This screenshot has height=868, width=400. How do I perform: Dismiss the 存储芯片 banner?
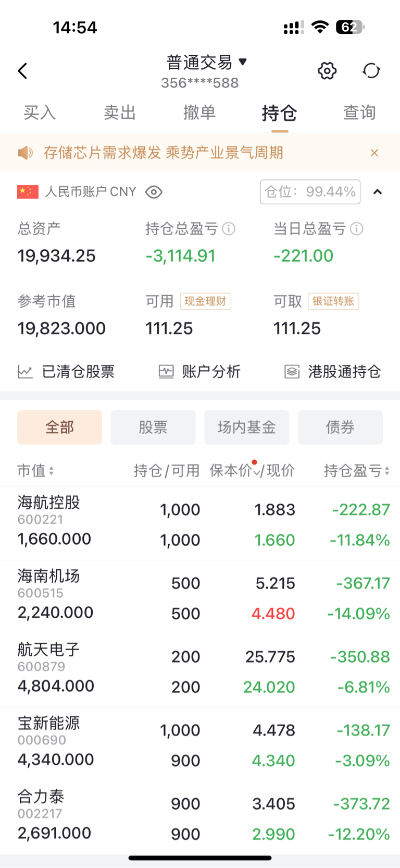[x=374, y=153]
